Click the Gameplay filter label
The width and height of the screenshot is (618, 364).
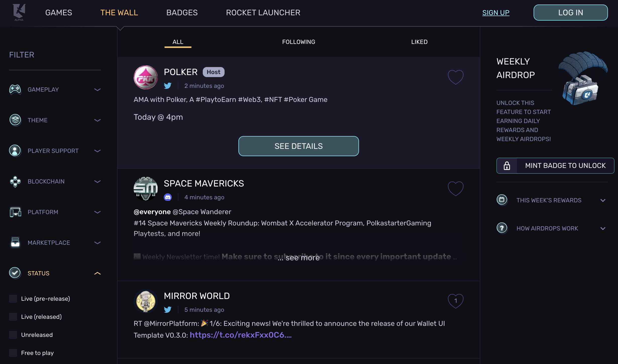coord(43,90)
